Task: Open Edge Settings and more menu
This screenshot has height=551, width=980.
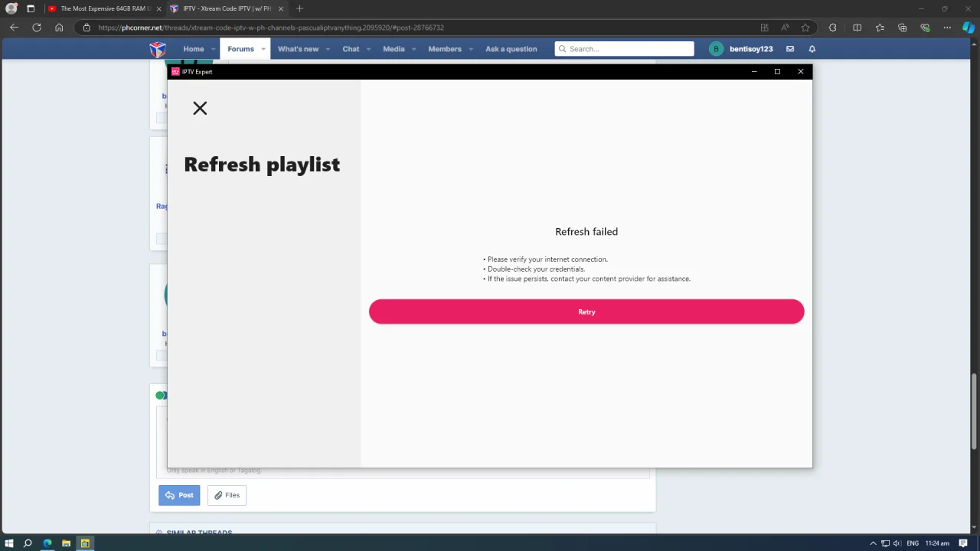Action: (x=947, y=28)
